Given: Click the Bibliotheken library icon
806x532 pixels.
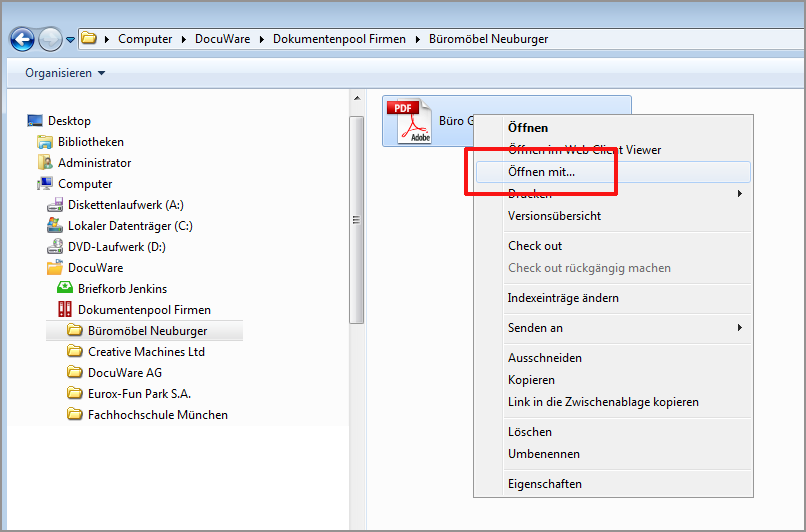Looking at the screenshot, I should pyautogui.click(x=45, y=142).
